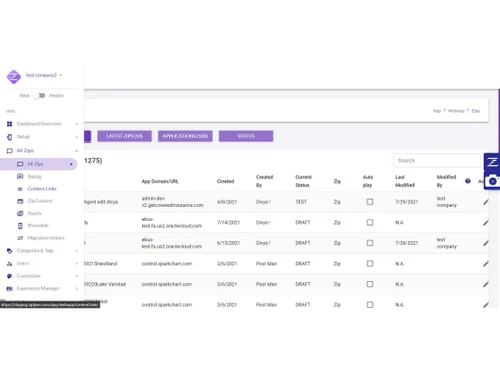Click the TEST status cell
Viewport: 500px width, 375px height.
(301, 202)
